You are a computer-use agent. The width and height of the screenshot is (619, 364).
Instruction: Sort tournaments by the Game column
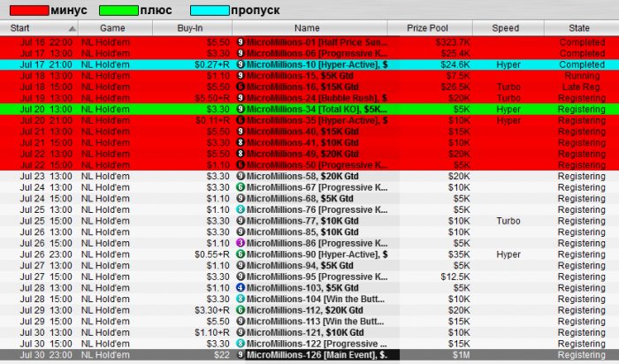tap(112, 28)
